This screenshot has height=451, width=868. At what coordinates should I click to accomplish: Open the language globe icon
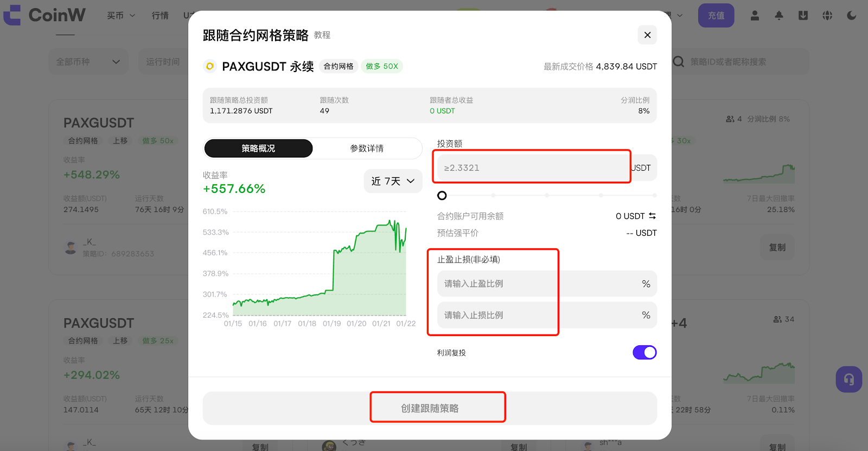click(x=827, y=16)
